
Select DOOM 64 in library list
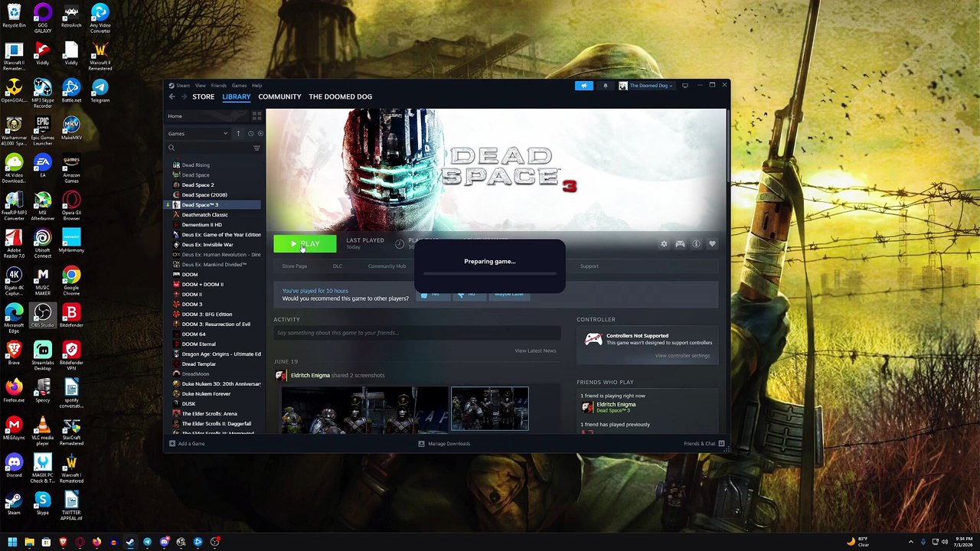point(193,334)
